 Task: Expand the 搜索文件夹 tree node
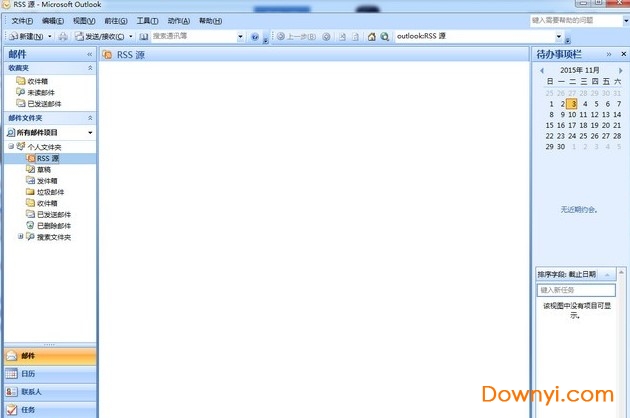click(x=20, y=237)
